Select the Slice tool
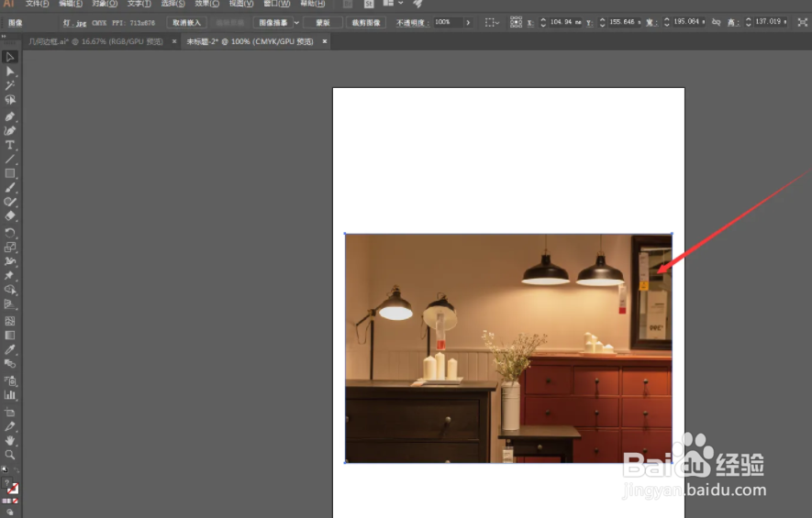 point(10,426)
